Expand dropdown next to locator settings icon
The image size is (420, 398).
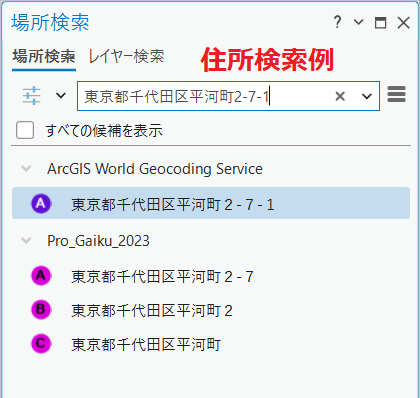click(x=61, y=96)
